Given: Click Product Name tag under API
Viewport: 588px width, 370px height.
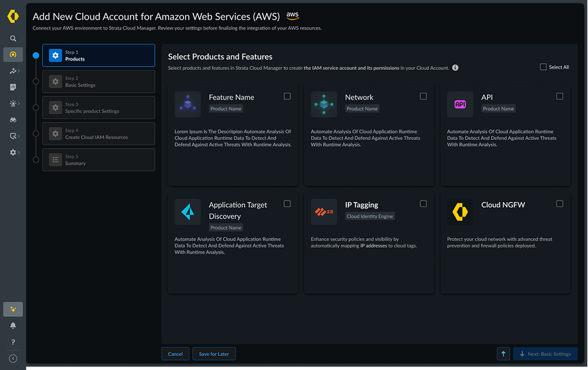Looking at the screenshot, I should (498, 108).
